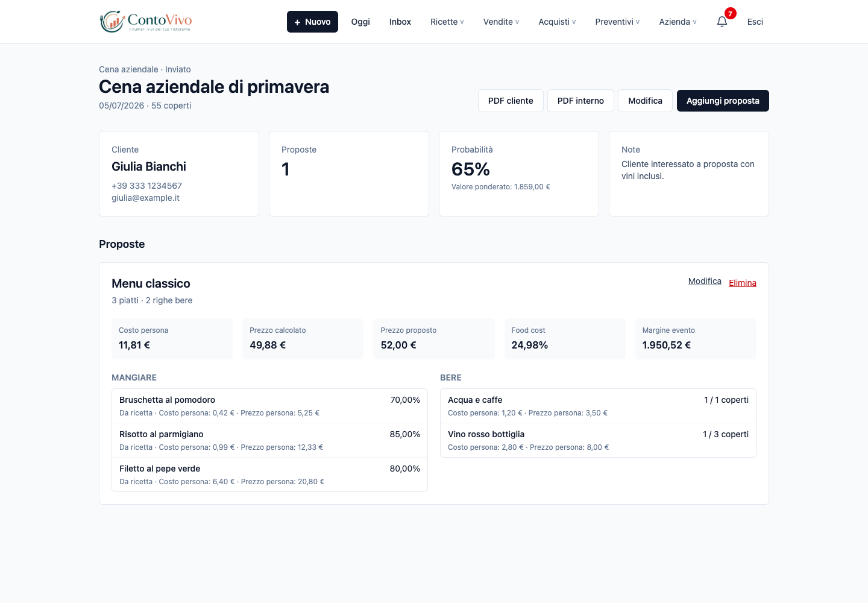
Task: Click the ContoVivo logo
Action: pyautogui.click(x=146, y=22)
